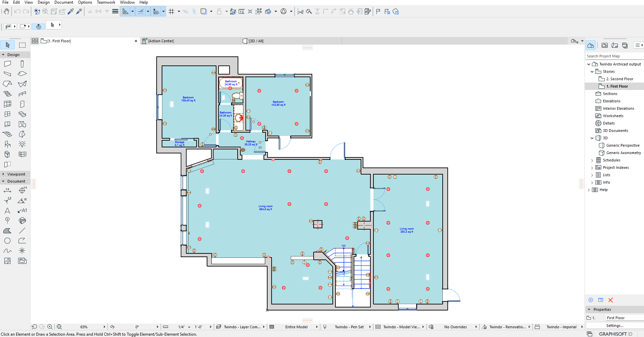Click the Text tool icon
This screenshot has width=644, height=337.
[7, 211]
